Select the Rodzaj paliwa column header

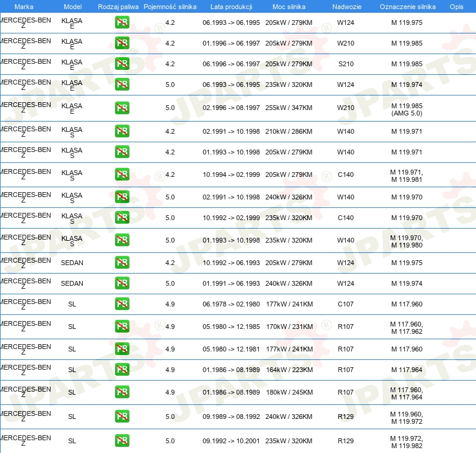[118, 7]
